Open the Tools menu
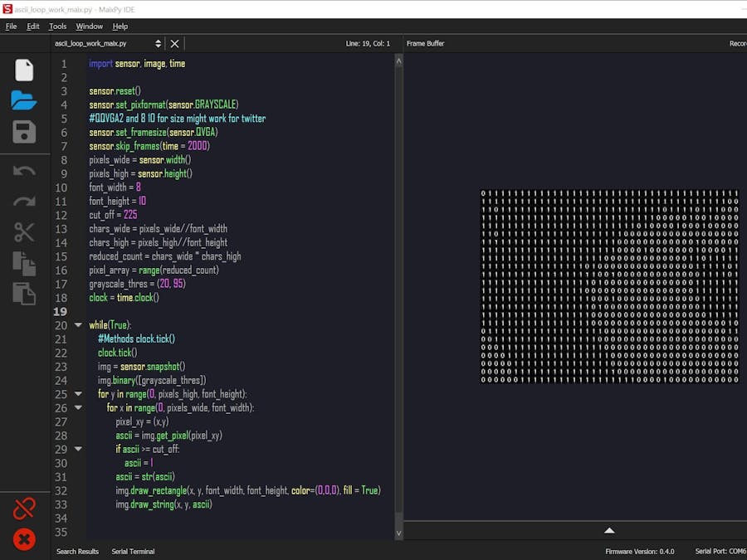747x560 pixels. tap(56, 26)
